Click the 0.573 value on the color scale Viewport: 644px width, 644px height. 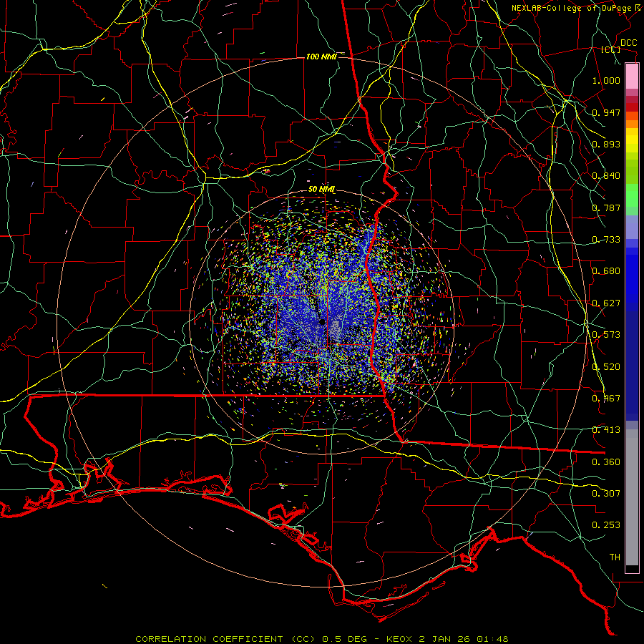[x=606, y=335]
